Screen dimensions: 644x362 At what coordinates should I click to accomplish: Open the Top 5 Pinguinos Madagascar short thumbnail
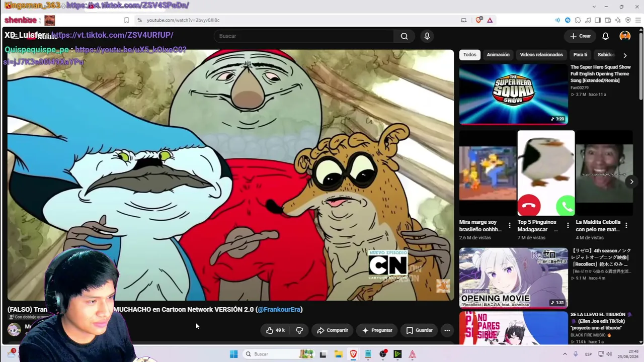click(546, 173)
